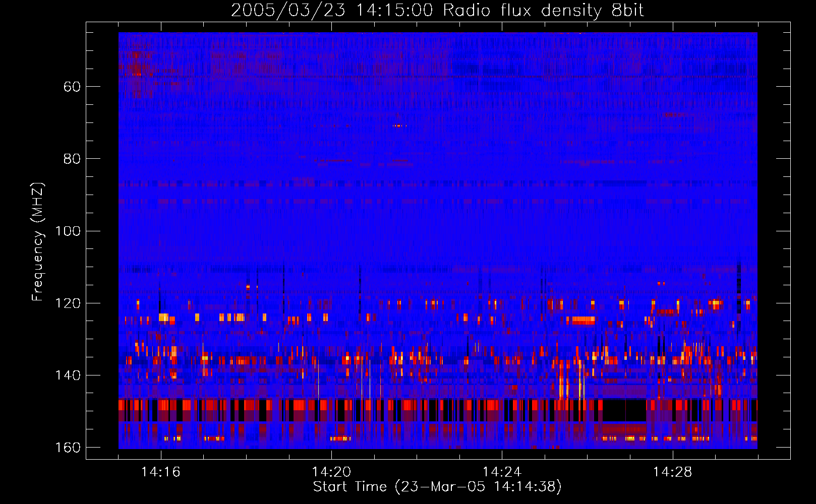This screenshot has width=816, height=504.
Task: Click the 60 MHz frequency tick label
Action: (72, 87)
